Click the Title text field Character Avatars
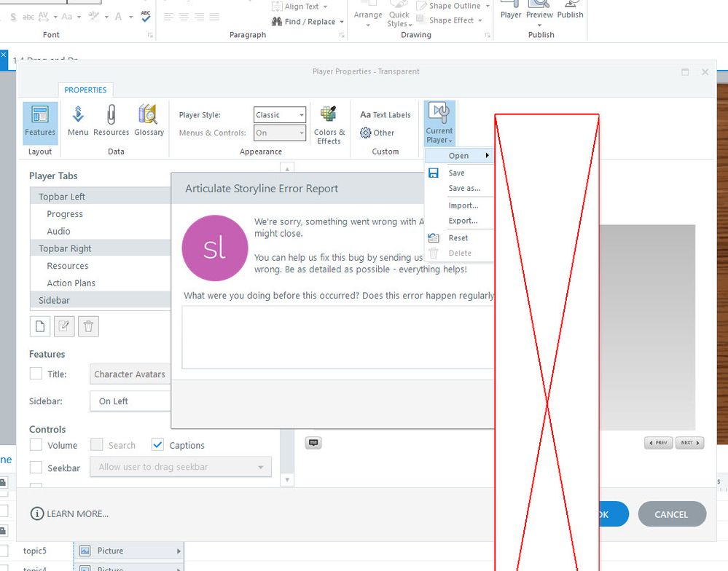The height and width of the screenshot is (571, 728). click(130, 374)
